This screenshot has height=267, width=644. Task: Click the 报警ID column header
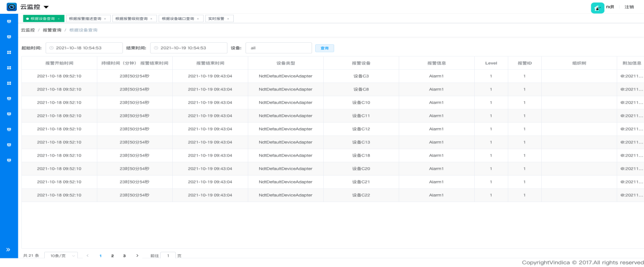pyautogui.click(x=525, y=63)
